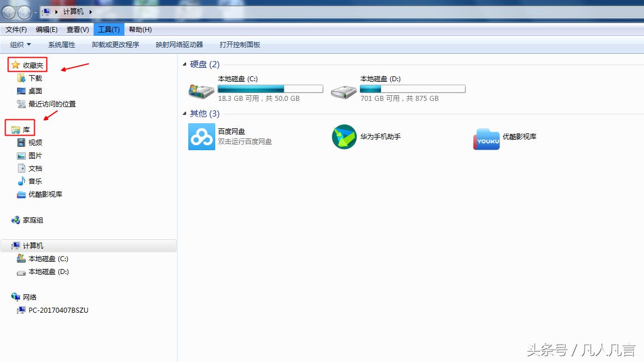Click the 网络 network icon

[x=16, y=297]
